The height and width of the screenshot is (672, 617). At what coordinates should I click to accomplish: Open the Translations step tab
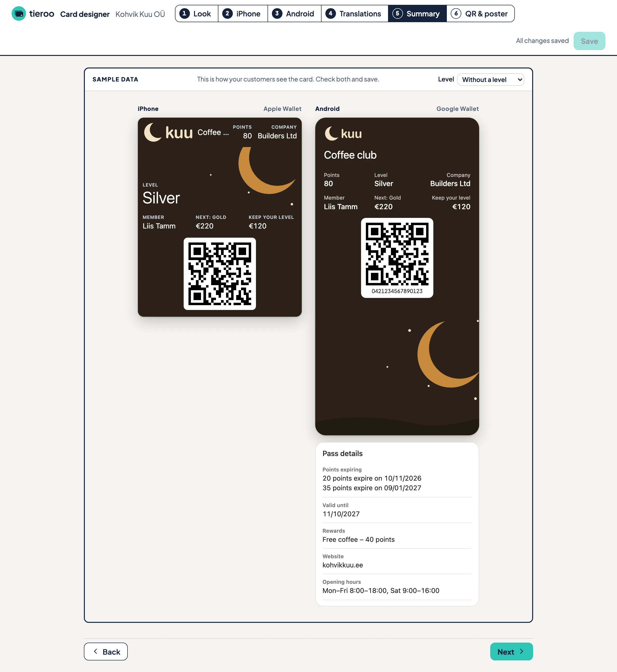354,14
